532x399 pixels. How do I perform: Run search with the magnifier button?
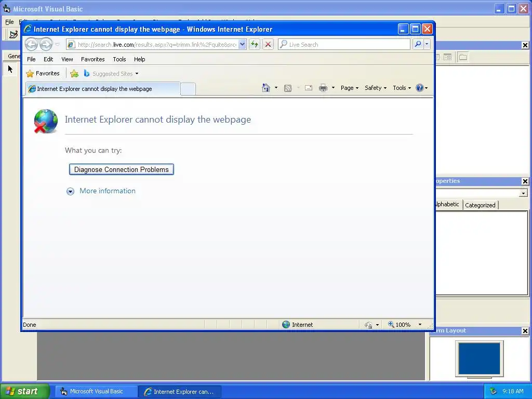click(418, 45)
